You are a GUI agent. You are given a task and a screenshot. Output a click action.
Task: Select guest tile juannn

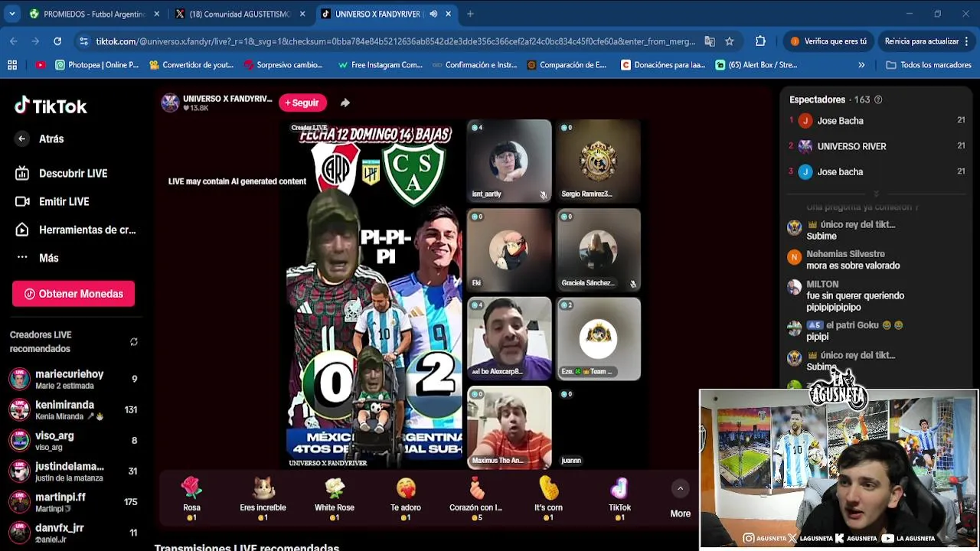pos(598,427)
